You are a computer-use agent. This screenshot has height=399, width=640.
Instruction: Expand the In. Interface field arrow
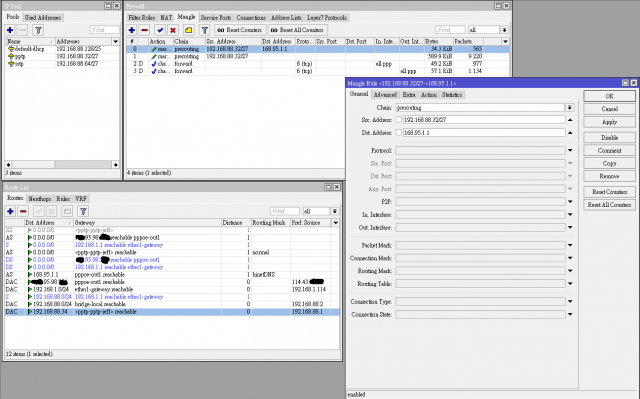click(x=570, y=215)
